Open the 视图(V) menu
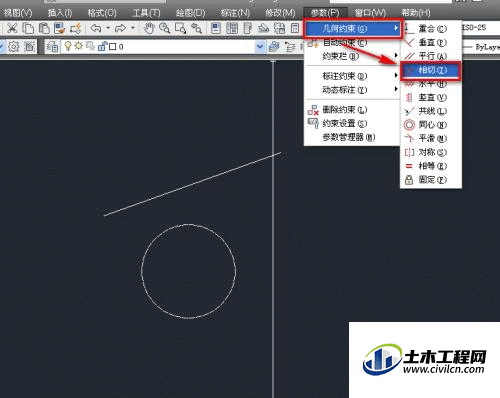This screenshot has height=398, width=500. point(18,13)
